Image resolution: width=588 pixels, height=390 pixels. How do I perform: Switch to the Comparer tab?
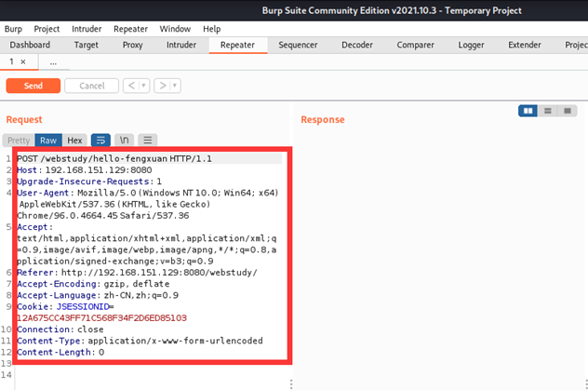tap(415, 45)
